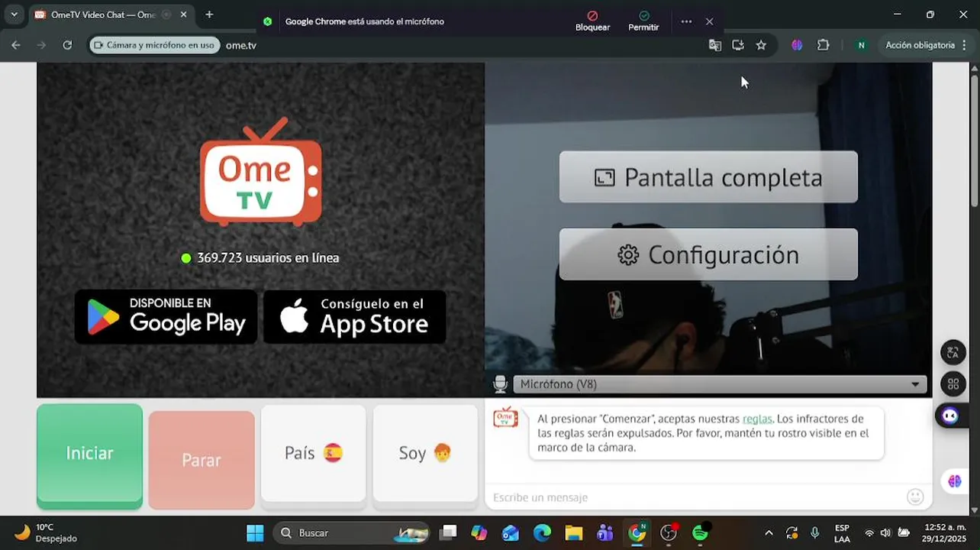Screen dimensions: 980x550
Task: Open Microsoft Edge from taskbar
Action: (x=542, y=532)
